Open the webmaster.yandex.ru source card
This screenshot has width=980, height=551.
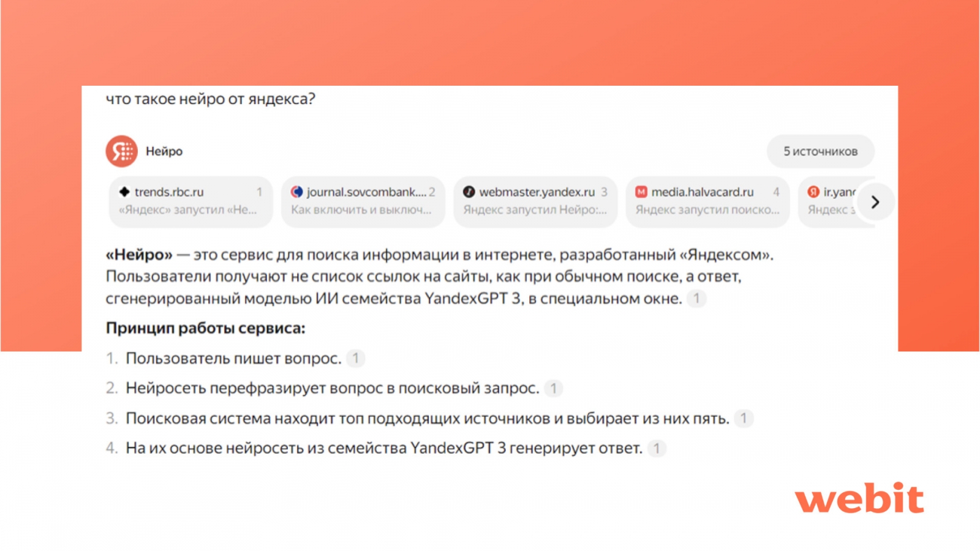tap(535, 201)
